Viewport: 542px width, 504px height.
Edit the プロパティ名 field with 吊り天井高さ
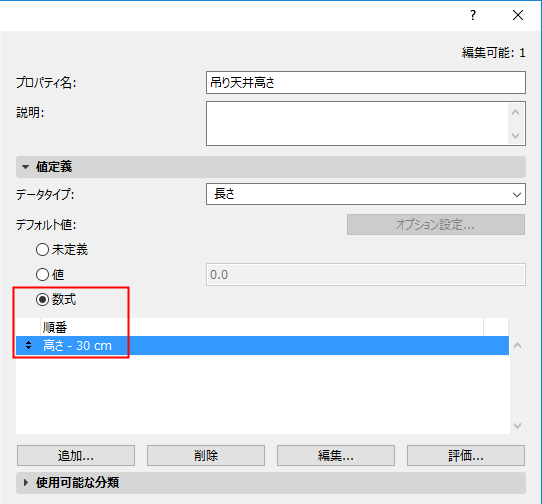[366, 83]
